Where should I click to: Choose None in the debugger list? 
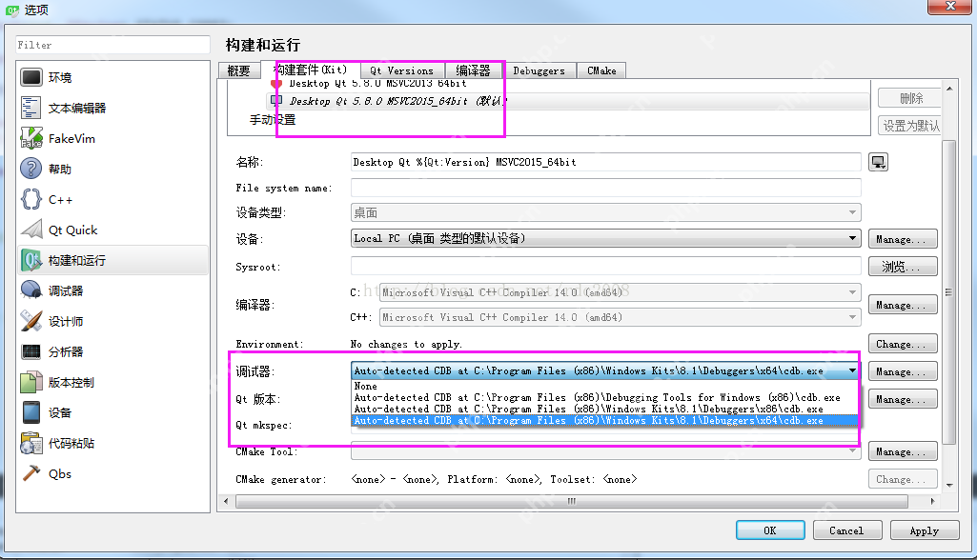point(604,387)
